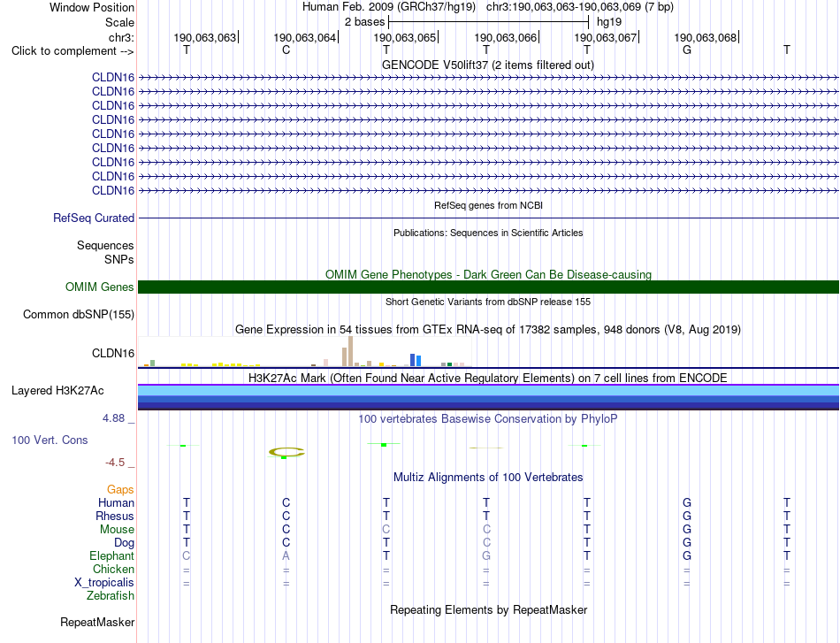Viewport: 840px width, 643px height.
Task: Click the Elephant row's faded G base
Action: [486, 555]
